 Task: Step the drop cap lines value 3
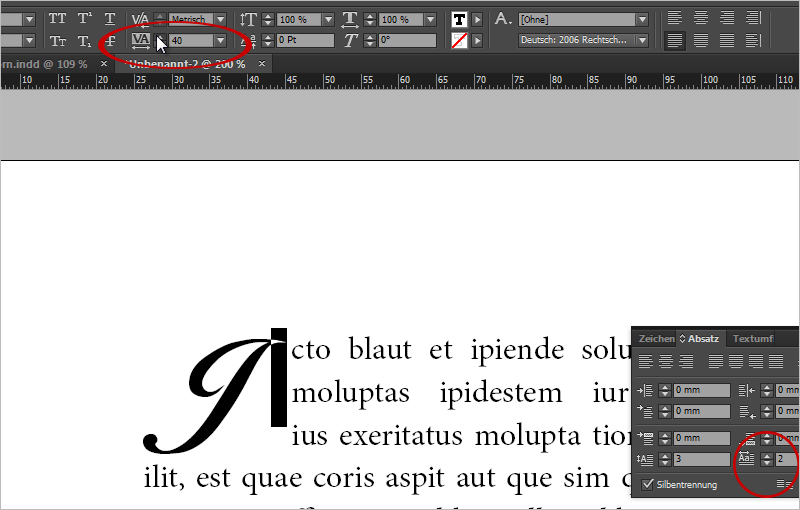pos(664,459)
